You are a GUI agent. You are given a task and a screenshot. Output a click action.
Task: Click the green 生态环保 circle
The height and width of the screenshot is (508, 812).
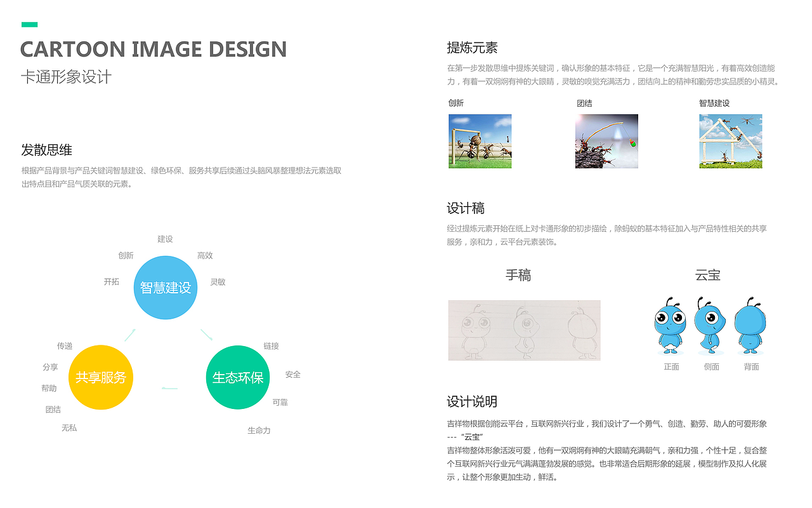(x=238, y=377)
